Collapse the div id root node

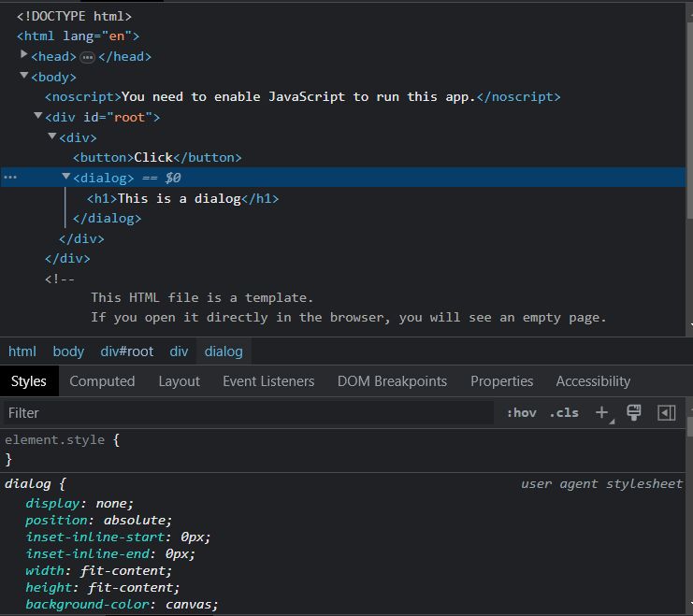click(x=38, y=116)
